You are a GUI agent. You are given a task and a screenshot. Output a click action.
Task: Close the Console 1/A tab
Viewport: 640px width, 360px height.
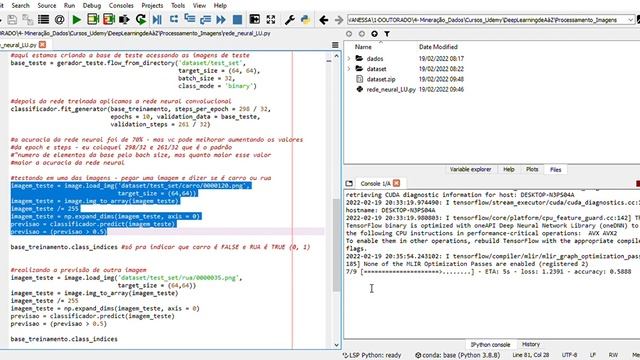(x=396, y=183)
